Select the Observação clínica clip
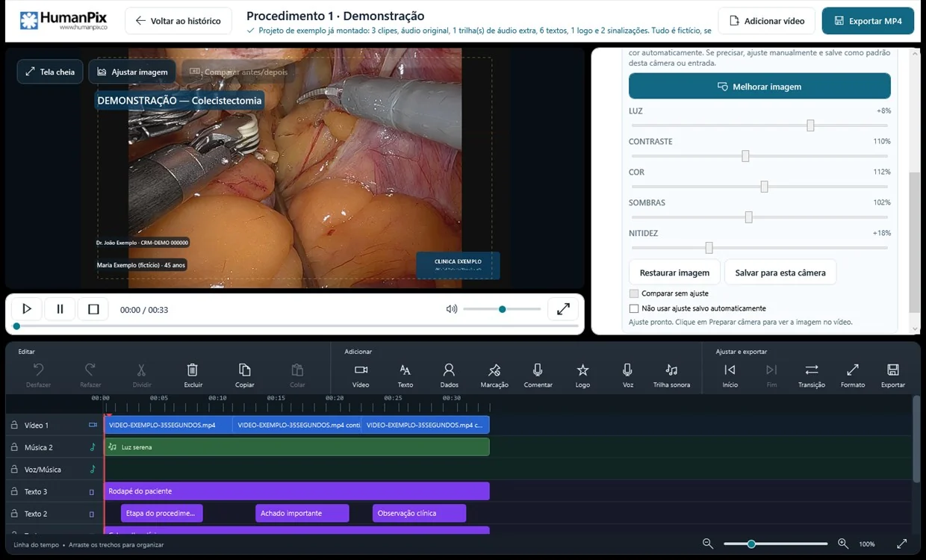The image size is (926, 560). (419, 513)
